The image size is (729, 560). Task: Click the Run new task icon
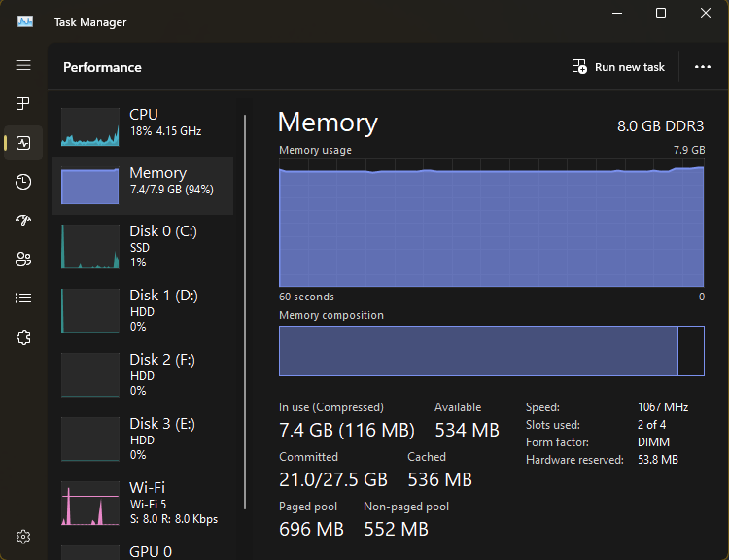[x=579, y=66]
